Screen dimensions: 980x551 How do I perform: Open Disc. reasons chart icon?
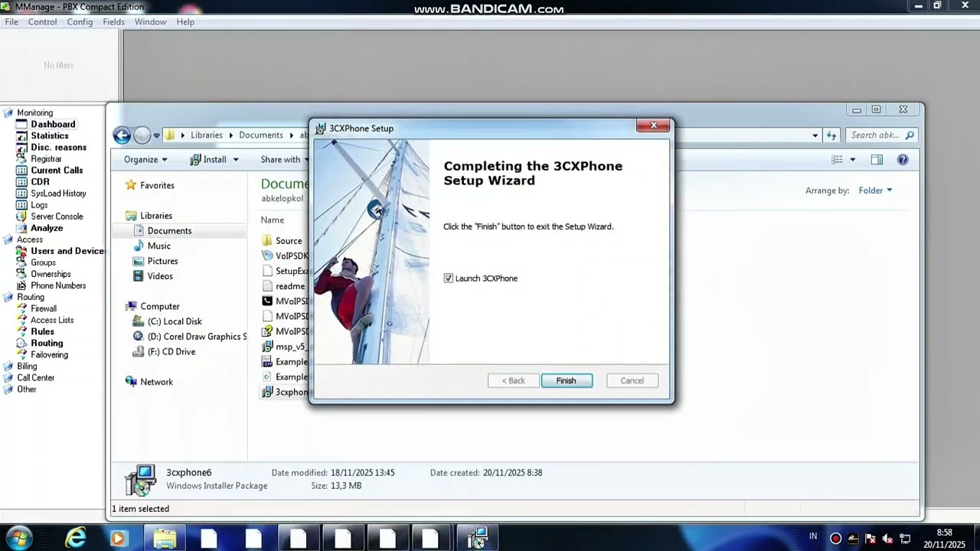pyautogui.click(x=21, y=147)
